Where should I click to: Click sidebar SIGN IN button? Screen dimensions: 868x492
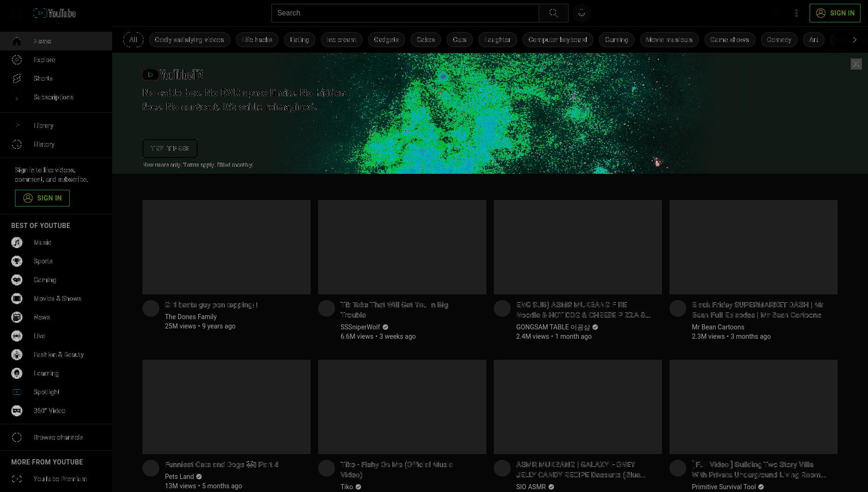point(42,198)
